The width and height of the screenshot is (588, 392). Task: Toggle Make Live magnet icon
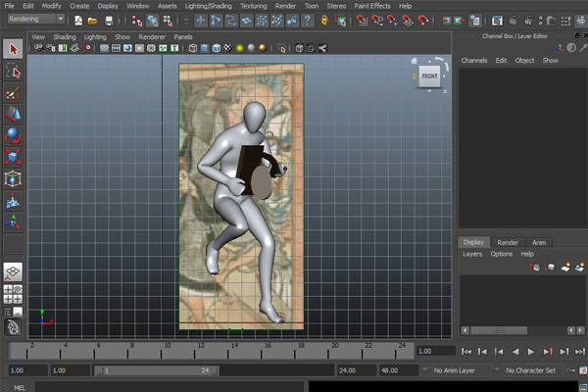click(423, 21)
